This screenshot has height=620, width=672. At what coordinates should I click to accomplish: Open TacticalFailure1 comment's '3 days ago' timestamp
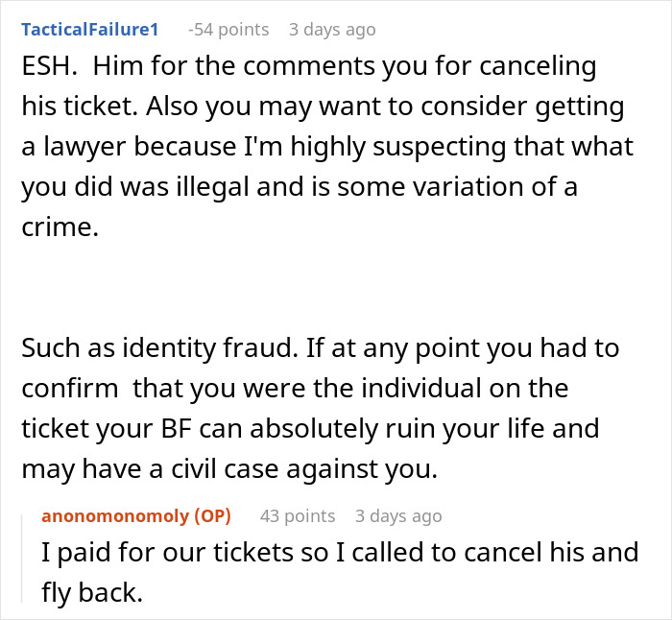(332, 30)
